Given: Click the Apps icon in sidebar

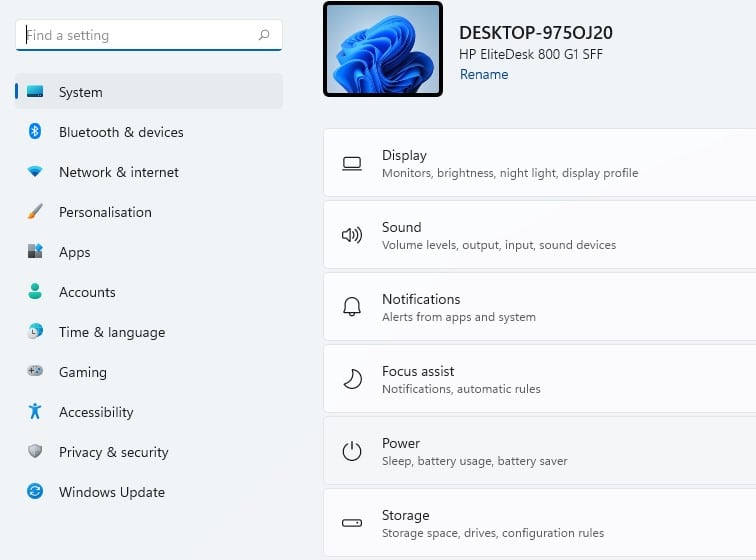Looking at the screenshot, I should [x=35, y=251].
